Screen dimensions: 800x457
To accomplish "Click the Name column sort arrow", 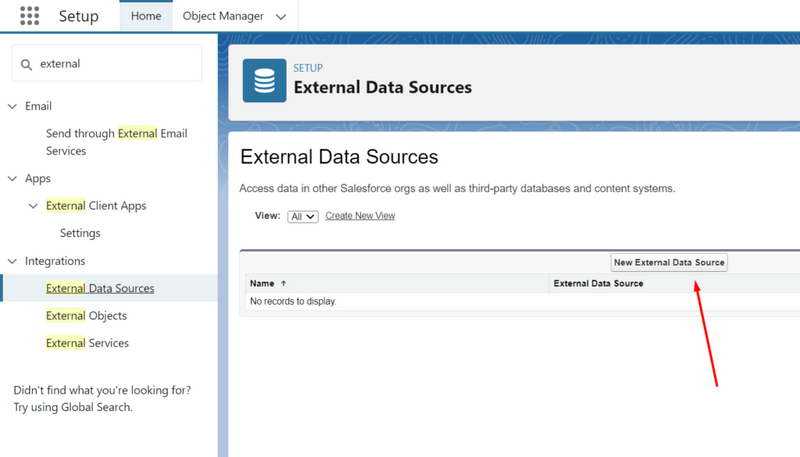I will [x=284, y=283].
